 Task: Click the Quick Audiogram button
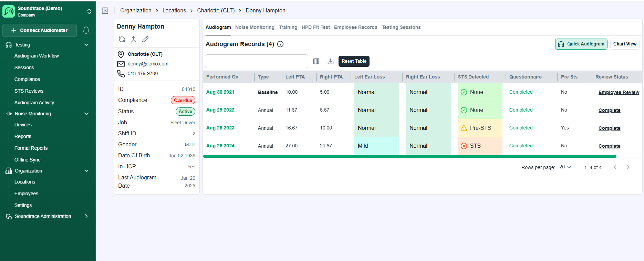pyautogui.click(x=581, y=44)
